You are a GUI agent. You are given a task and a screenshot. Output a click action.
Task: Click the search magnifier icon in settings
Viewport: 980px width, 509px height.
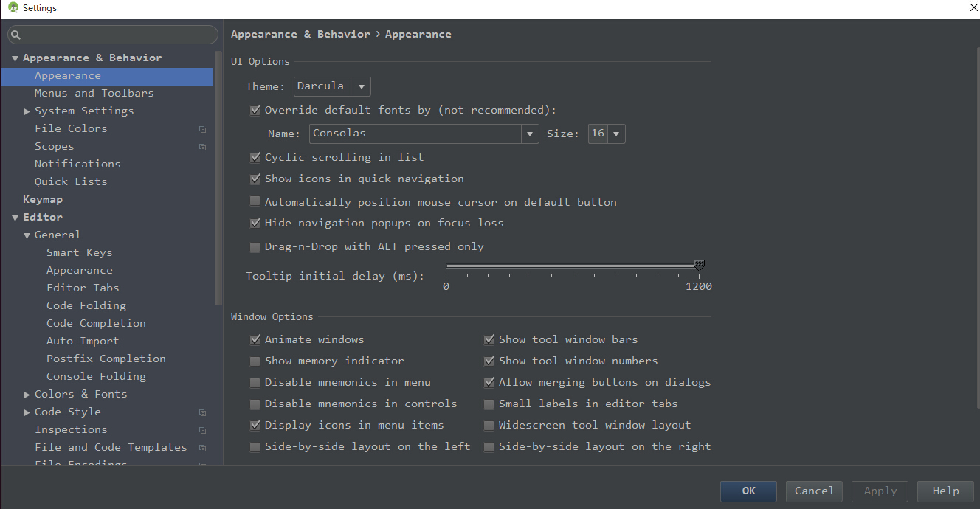click(15, 35)
